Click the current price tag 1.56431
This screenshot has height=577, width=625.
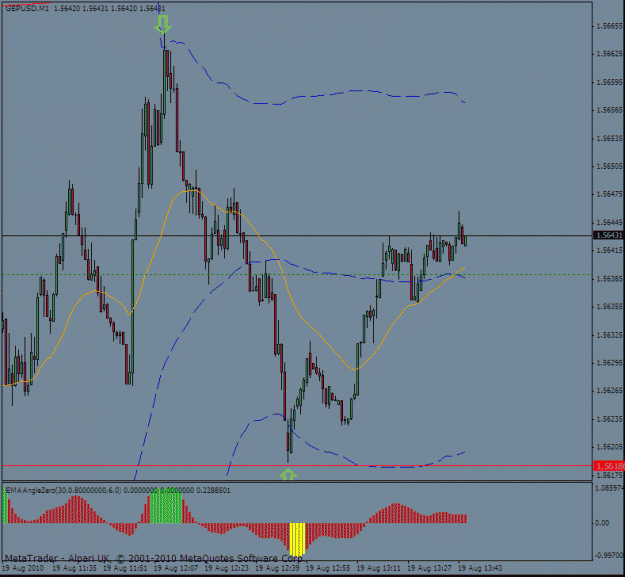609,235
